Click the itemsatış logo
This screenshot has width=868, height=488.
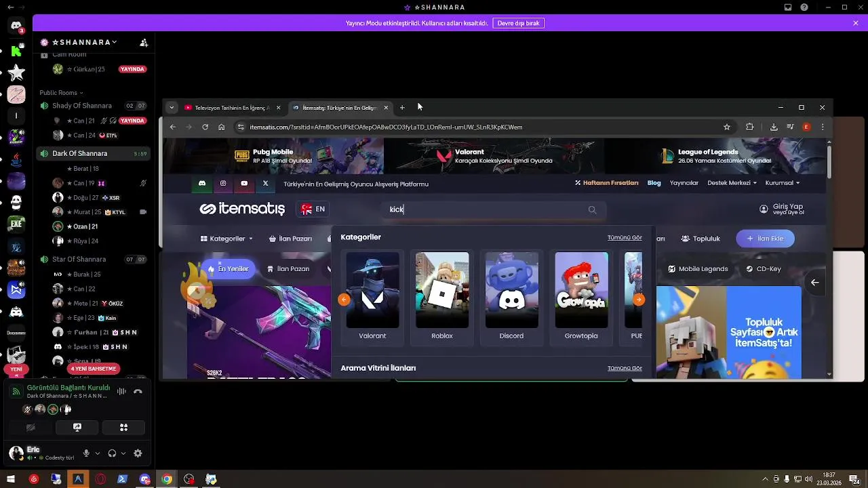(x=242, y=209)
